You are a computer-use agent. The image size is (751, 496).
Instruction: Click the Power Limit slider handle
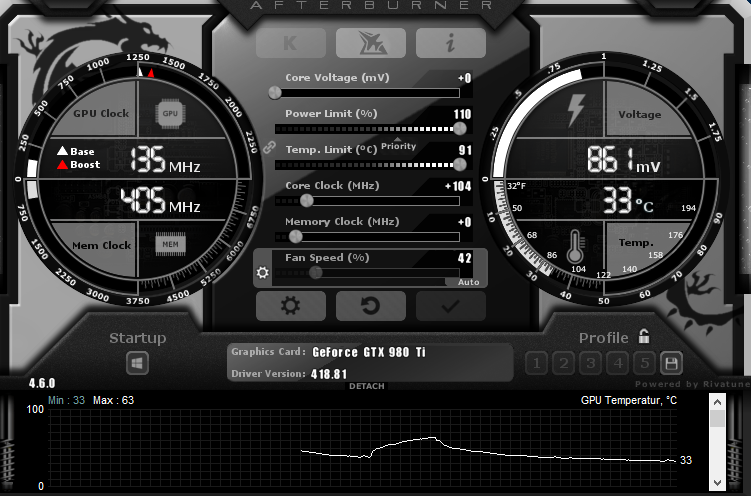pyautogui.click(x=460, y=128)
